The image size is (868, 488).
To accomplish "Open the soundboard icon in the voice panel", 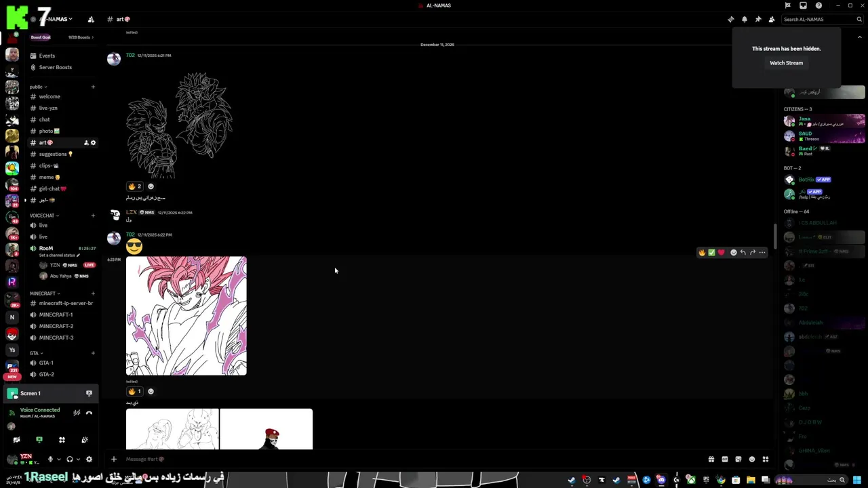I will 85,440.
